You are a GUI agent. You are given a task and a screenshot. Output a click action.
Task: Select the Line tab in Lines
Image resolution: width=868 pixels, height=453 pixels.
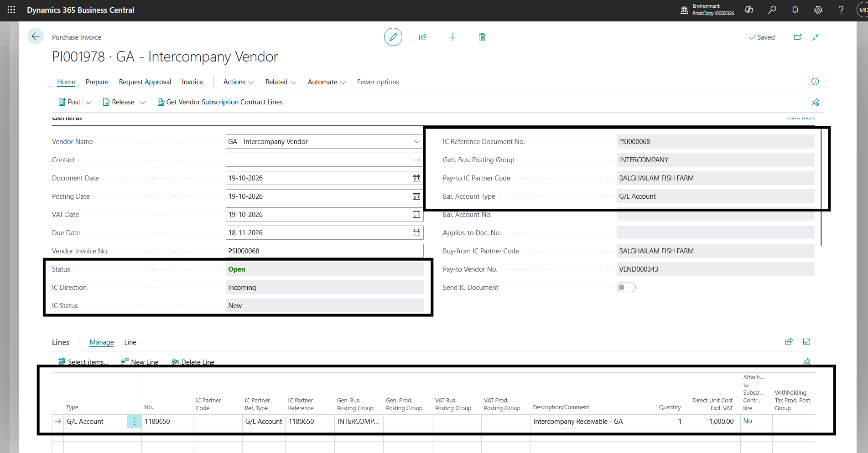(130, 342)
